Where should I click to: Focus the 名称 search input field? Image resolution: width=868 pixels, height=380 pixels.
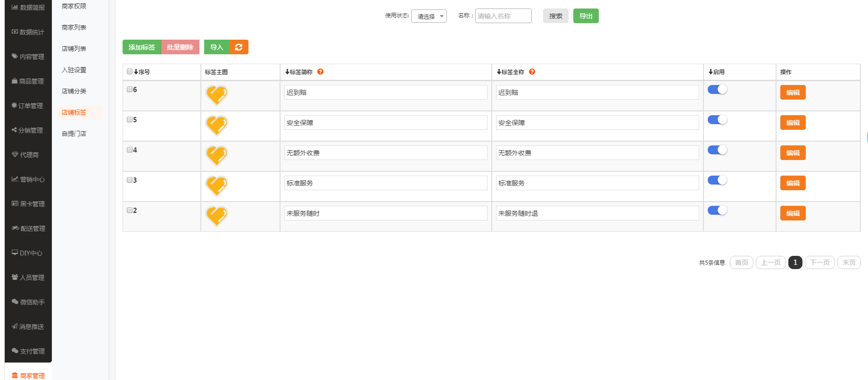click(503, 16)
